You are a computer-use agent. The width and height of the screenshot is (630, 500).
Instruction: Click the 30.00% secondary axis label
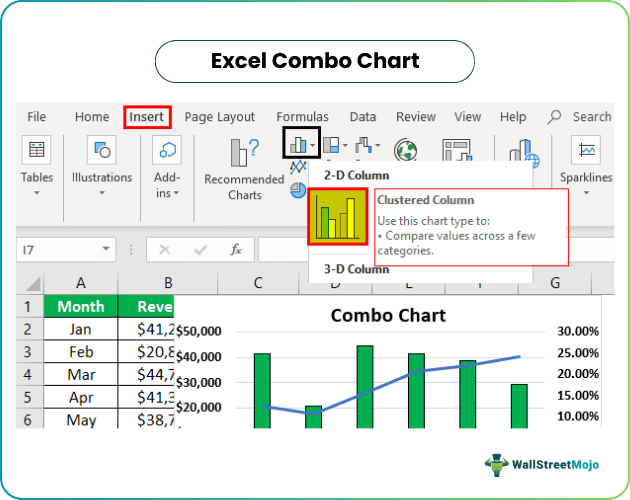[x=578, y=331]
